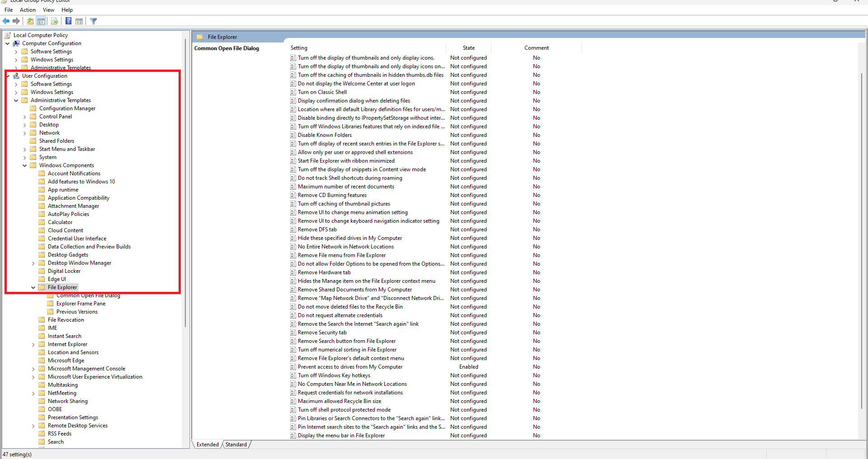Click the folder icon of Edge UI

point(42,279)
